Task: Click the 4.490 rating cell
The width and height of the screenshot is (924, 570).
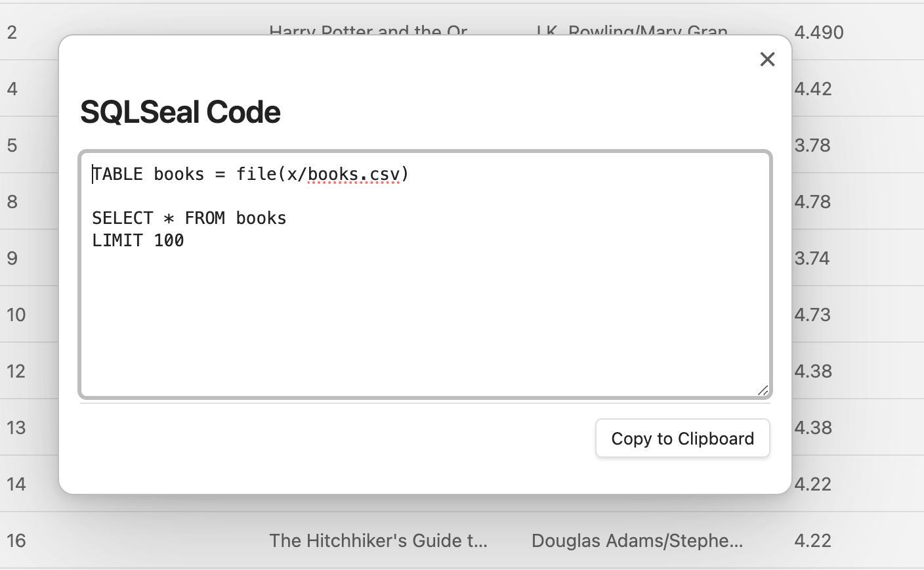Action: pos(818,32)
